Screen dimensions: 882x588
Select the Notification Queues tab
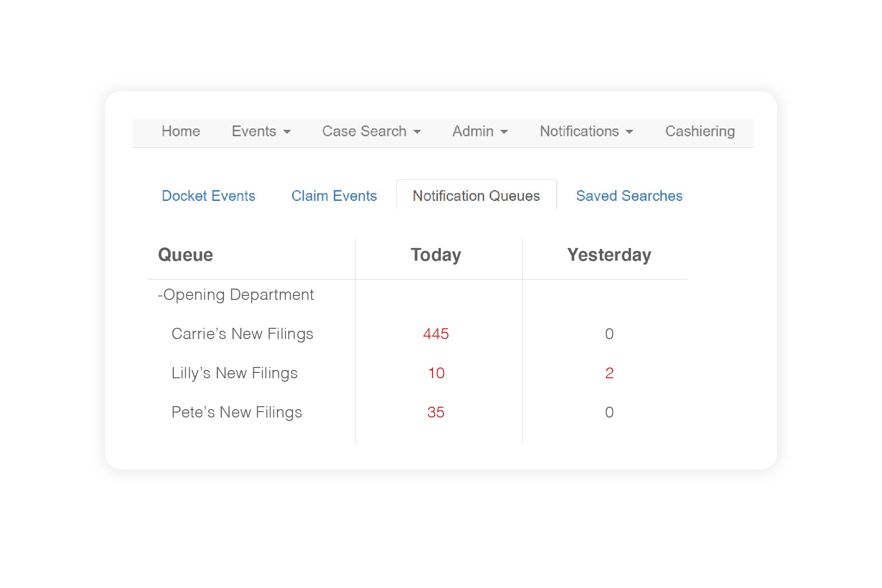(476, 196)
